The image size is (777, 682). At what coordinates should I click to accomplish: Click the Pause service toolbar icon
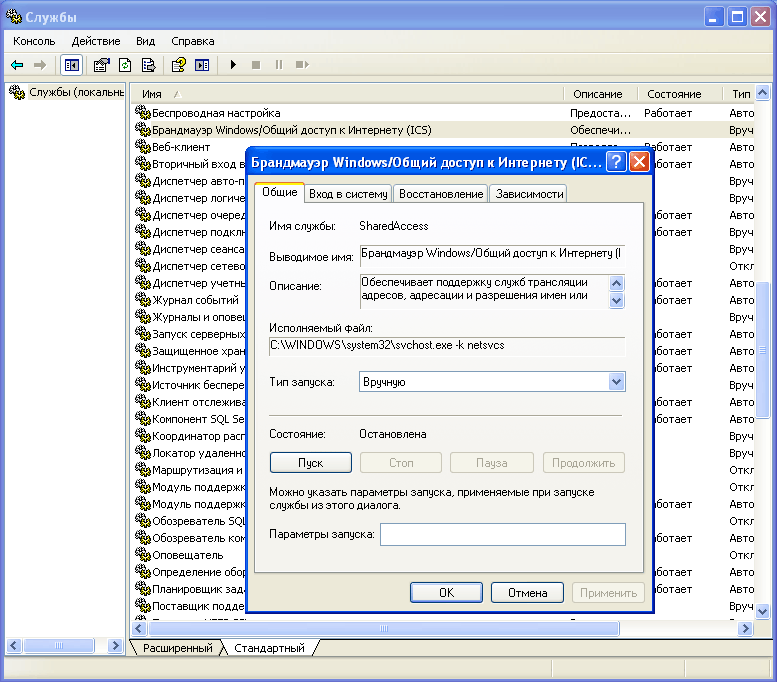point(279,65)
